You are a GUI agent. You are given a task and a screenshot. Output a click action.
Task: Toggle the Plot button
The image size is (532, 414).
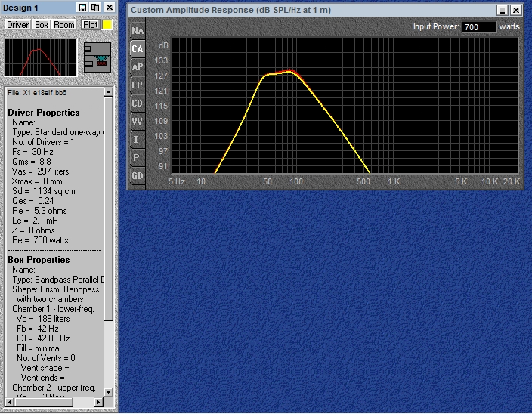[x=90, y=25]
